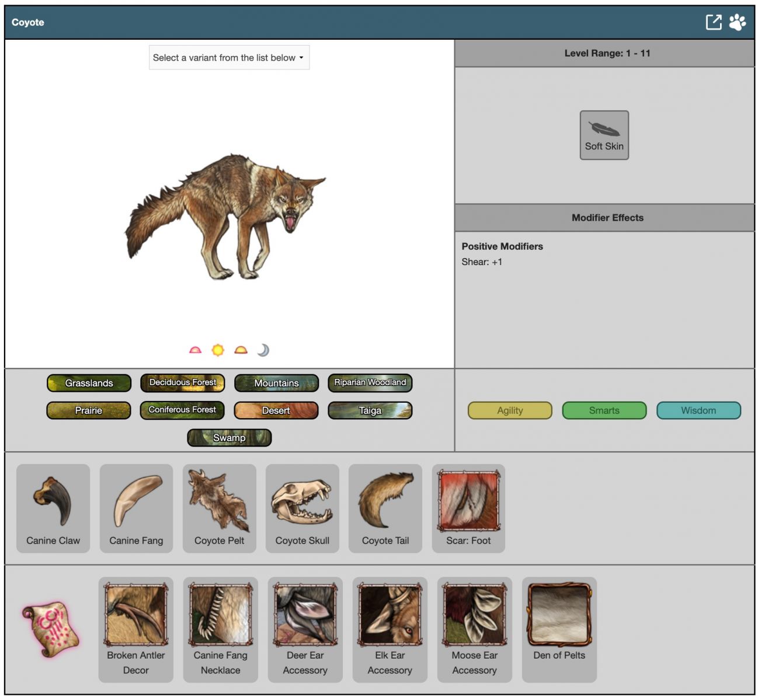Click the open in new window icon

coord(713,22)
